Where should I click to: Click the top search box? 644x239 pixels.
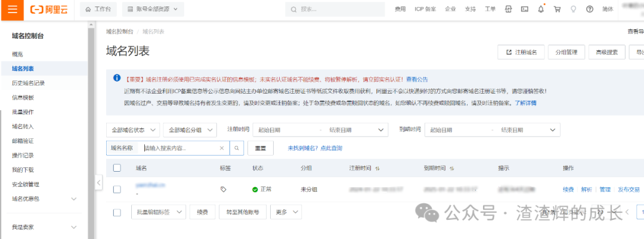pos(335,9)
